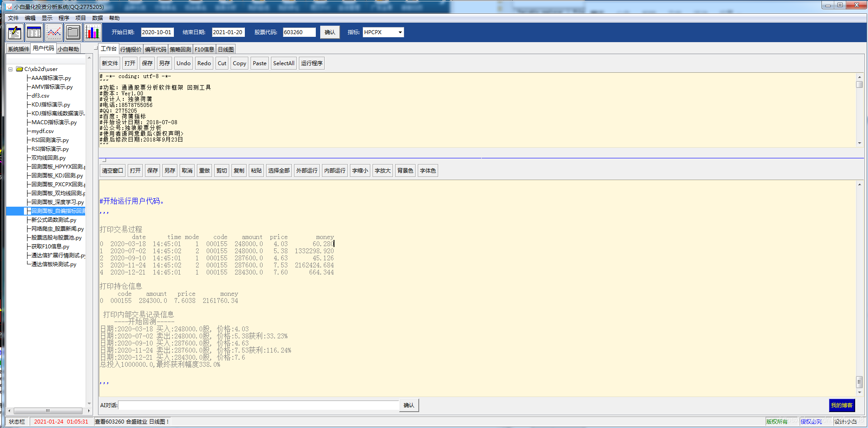Click the notepad edit toolbar icon

pyautogui.click(x=15, y=32)
